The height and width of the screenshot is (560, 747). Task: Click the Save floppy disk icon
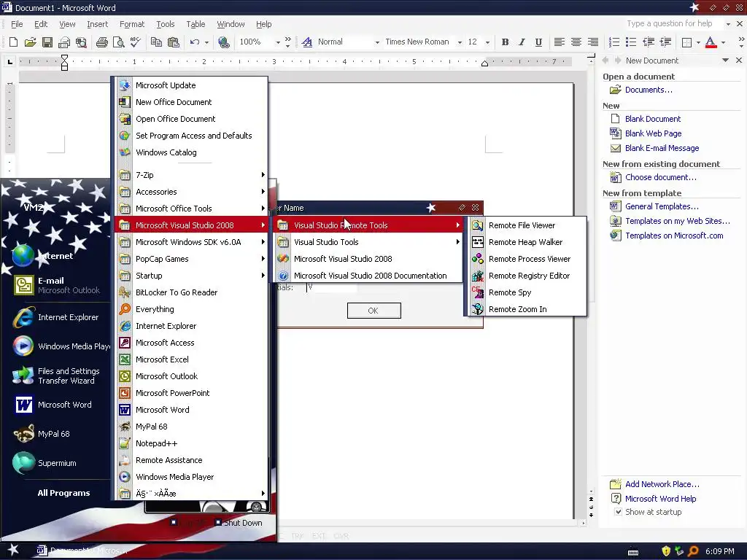coord(47,42)
